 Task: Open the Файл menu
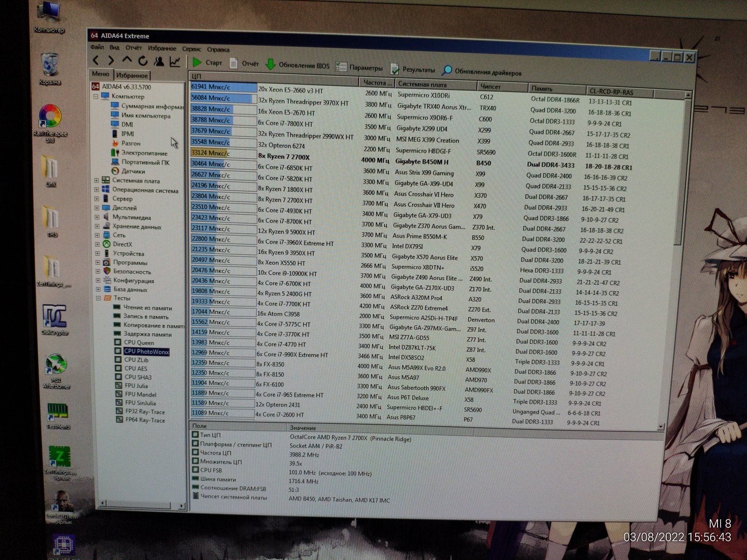(97, 47)
